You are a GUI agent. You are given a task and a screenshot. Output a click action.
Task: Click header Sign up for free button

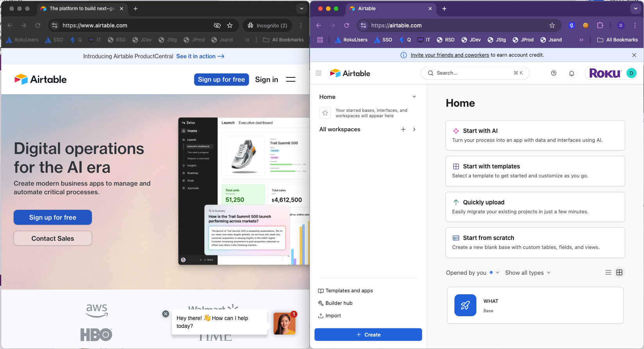point(221,79)
